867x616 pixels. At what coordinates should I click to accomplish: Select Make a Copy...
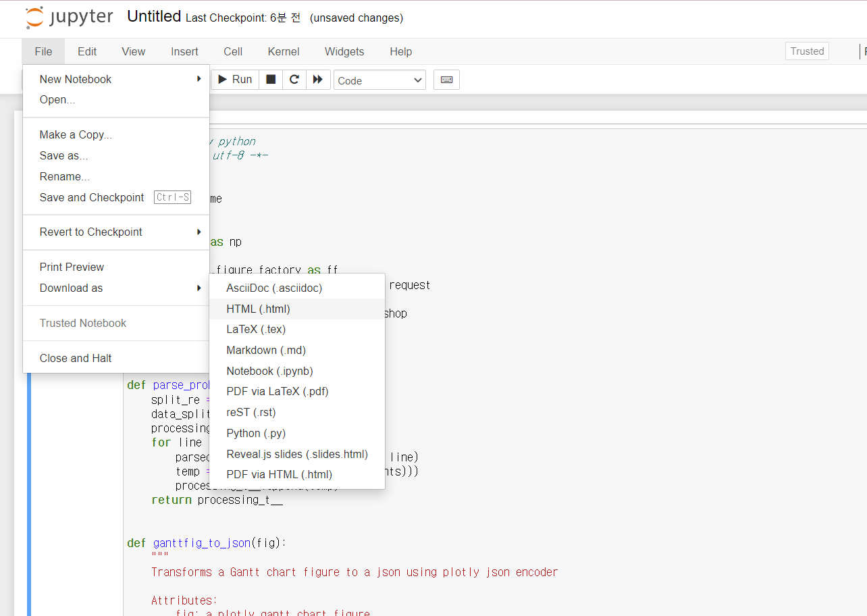[116, 134]
